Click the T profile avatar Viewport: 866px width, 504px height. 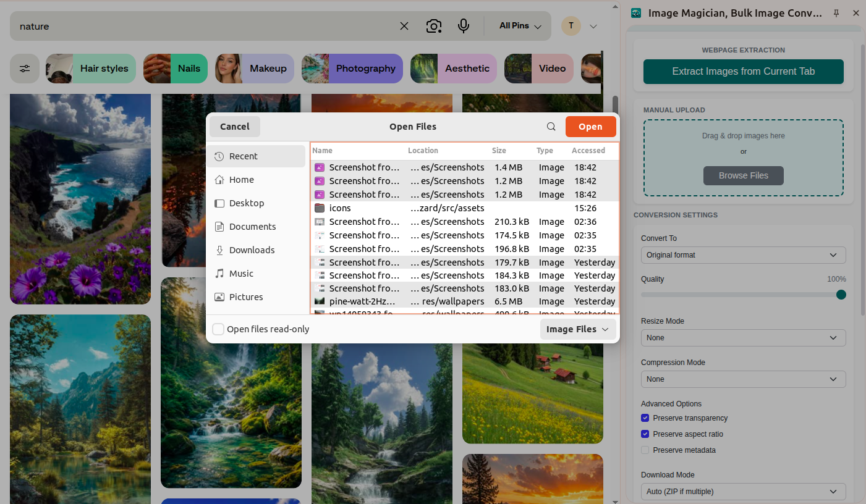click(571, 26)
